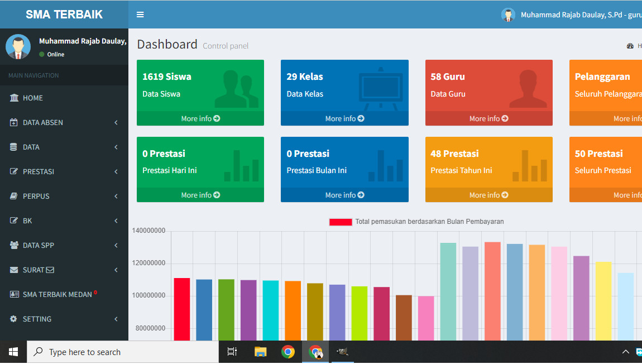Expand the BK submenu chevron
Screen dimensions: 642x364
(116, 221)
